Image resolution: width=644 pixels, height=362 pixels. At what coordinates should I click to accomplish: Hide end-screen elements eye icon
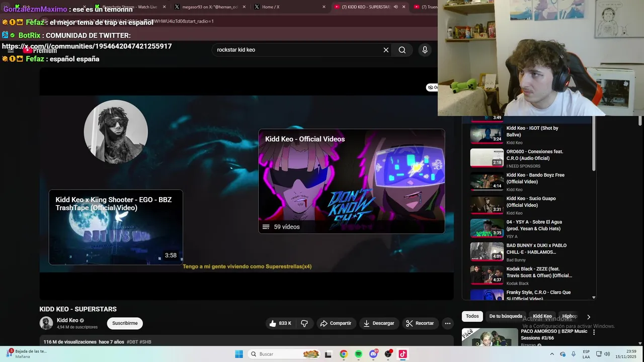click(x=431, y=87)
